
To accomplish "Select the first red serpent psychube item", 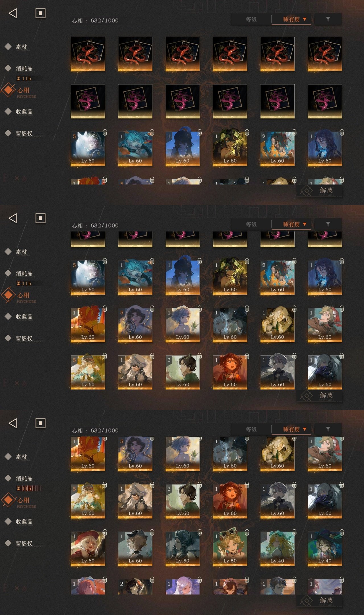I will [x=88, y=54].
